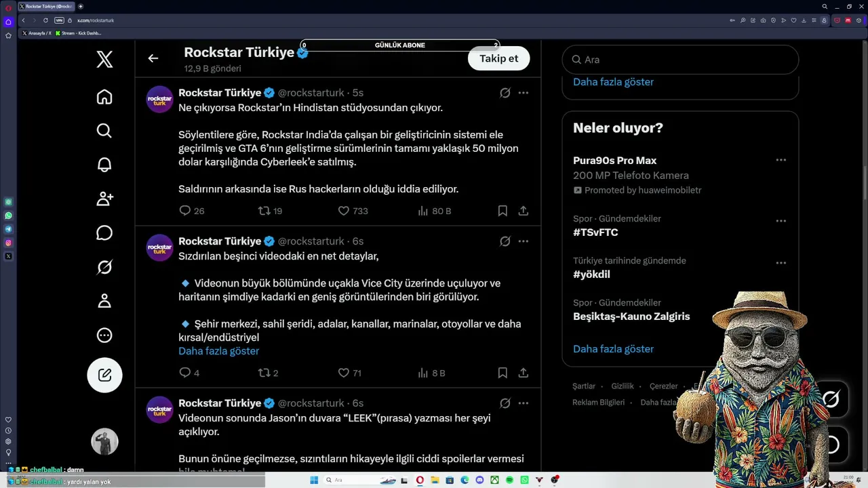
Task: Open Instagram in the Opera sidebar
Action: (x=8, y=243)
